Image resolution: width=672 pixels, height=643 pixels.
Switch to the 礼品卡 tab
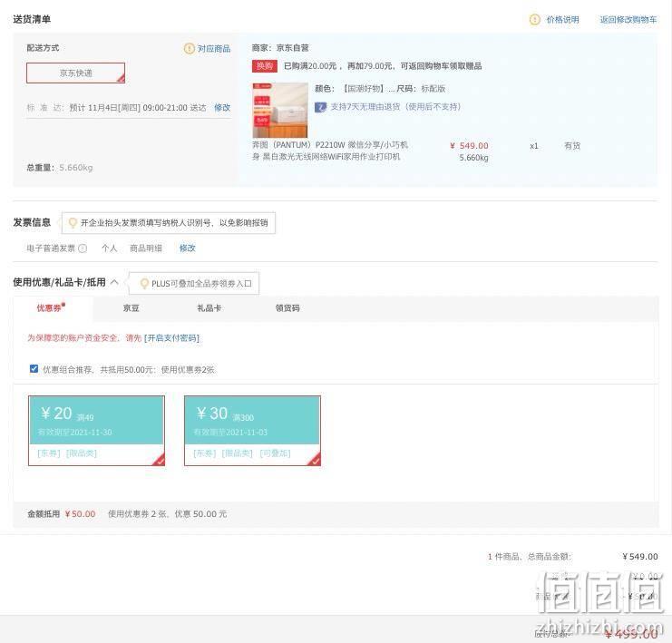[x=209, y=307]
